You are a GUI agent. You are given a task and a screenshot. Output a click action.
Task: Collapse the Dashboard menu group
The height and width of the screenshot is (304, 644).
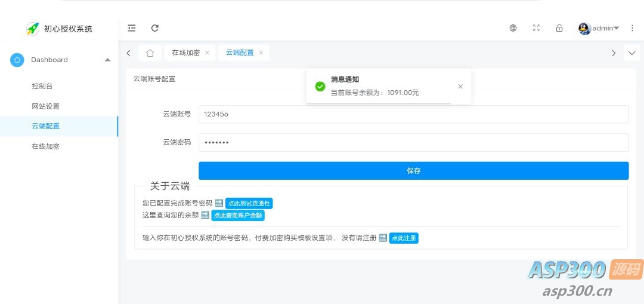coord(107,60)
